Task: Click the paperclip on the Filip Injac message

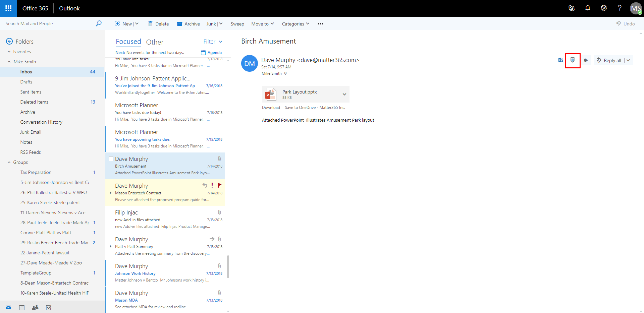Action: pyautogui.click(x=219, y=212)
